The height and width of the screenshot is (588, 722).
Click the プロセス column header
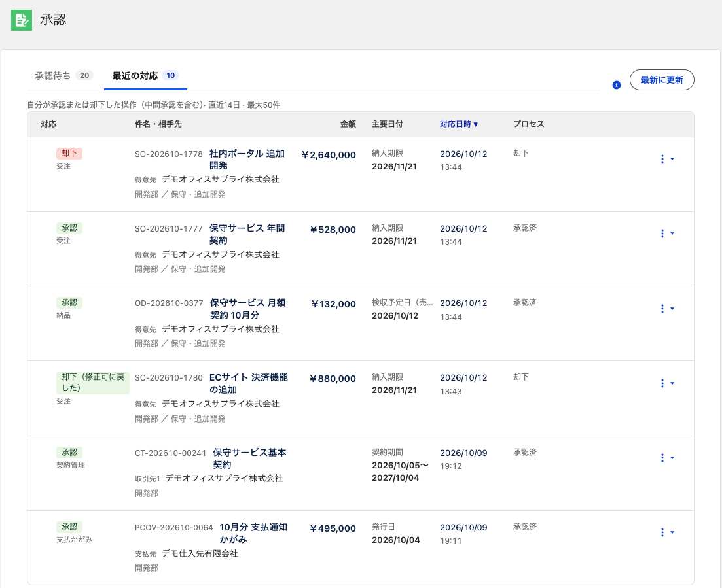tap(529, 124)
